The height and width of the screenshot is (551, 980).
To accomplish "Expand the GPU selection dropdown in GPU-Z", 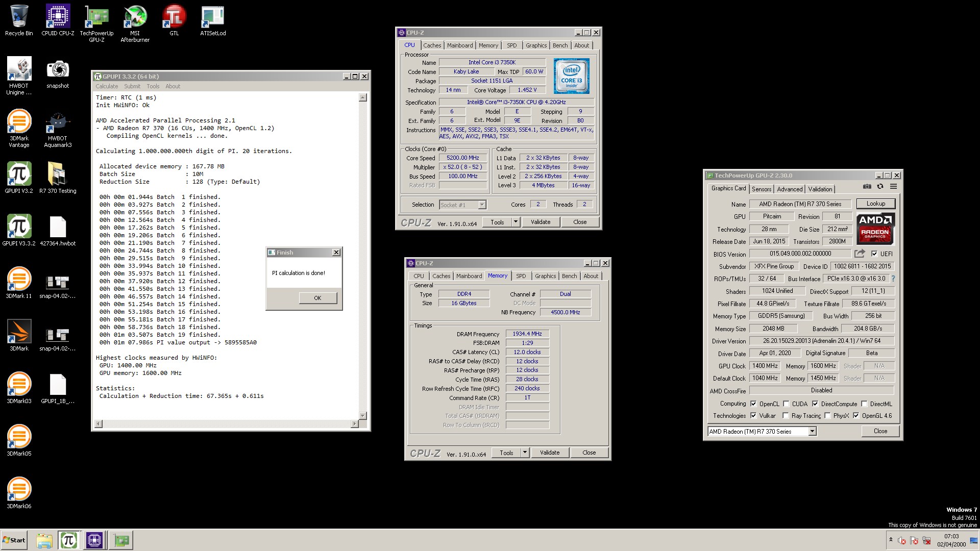I will tap(812, 432).
